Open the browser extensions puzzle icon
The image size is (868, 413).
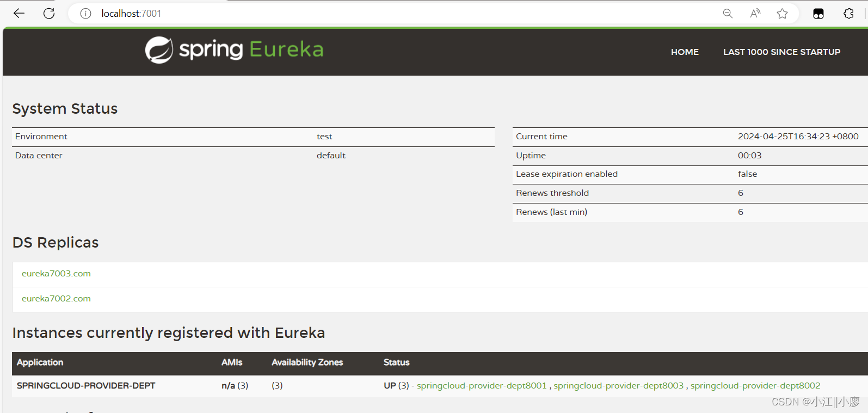848,14
